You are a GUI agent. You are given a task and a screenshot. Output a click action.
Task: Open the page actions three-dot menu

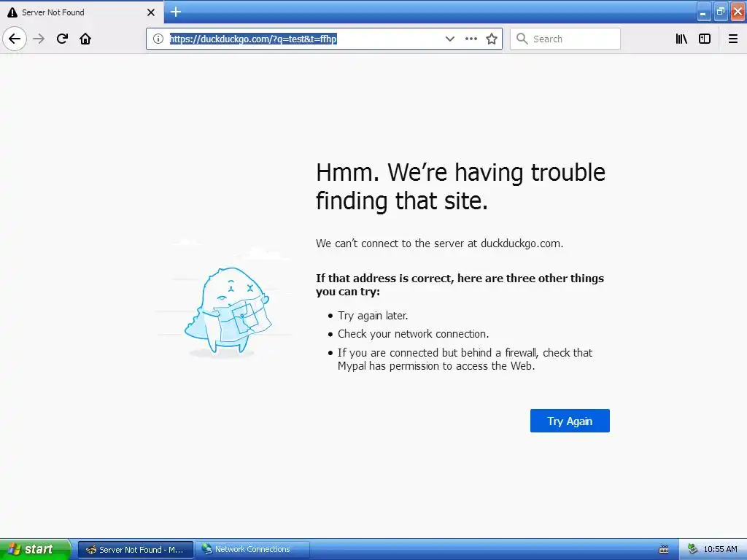pos(471,39)
